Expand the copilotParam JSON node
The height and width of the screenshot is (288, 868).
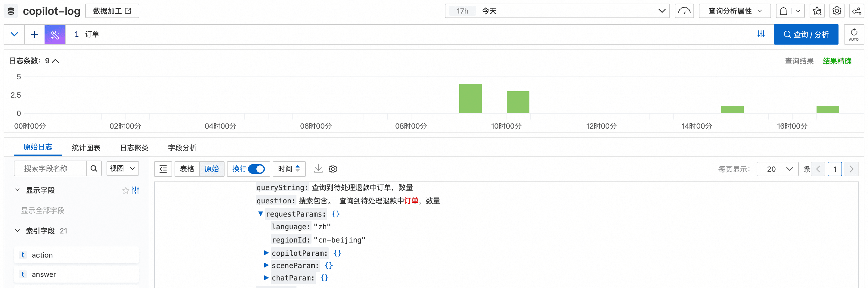coord(266,252)
